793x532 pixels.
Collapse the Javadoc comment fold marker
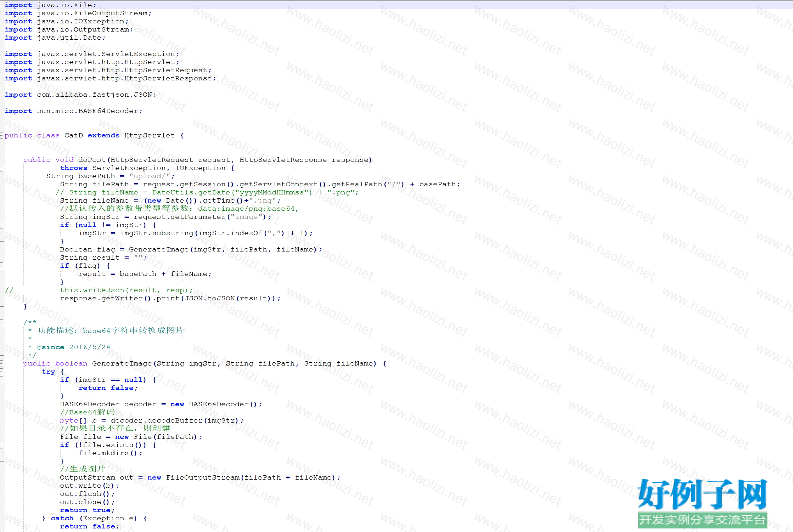[x=1, y=322]
